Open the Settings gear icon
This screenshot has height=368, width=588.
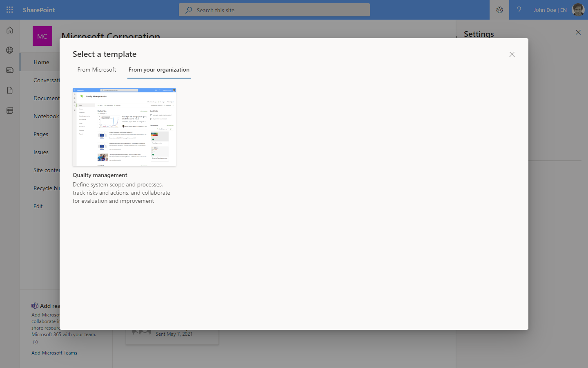tap(499, 10)
